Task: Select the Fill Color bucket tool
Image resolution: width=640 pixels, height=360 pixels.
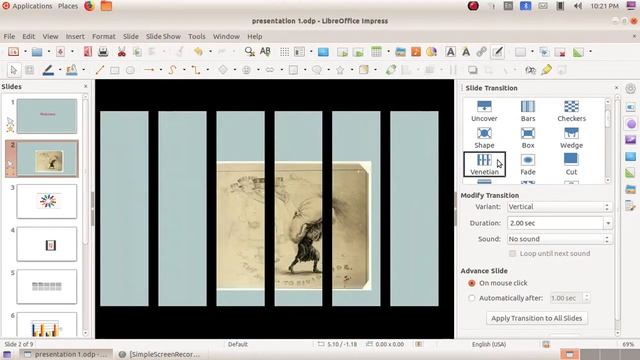Action: pyautogui.click(x=72, y=70)
